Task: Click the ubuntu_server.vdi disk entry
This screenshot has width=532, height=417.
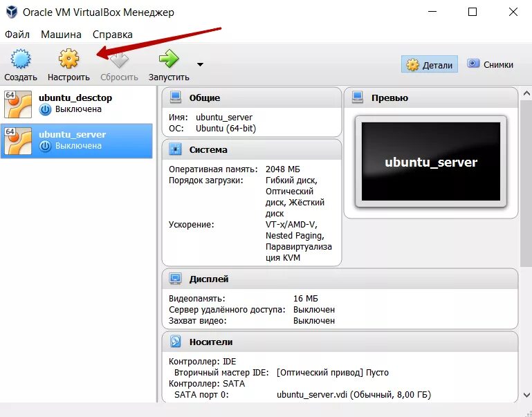Action: pyautogui.click(x=354, y=395)
